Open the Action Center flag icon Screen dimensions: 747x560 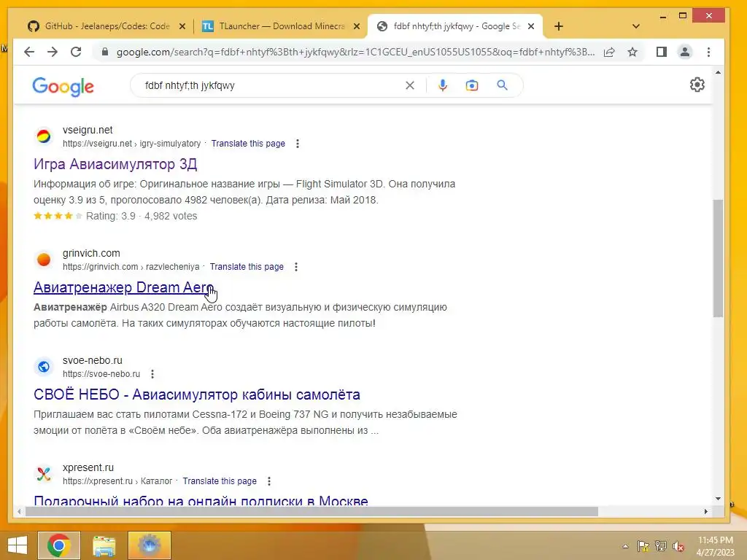click(x=643, y=546)
